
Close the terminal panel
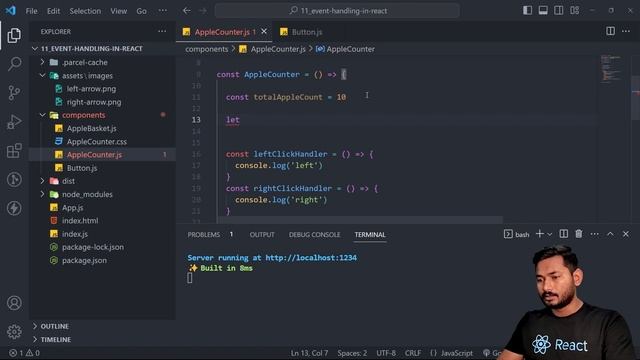point(626,234)
